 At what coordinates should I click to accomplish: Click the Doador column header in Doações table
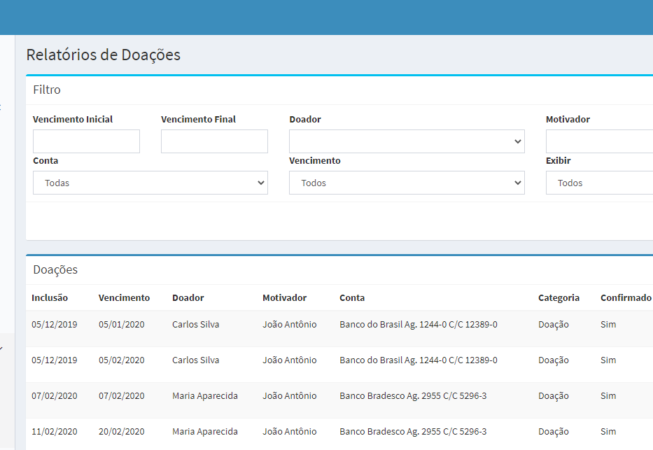point(188,298)
